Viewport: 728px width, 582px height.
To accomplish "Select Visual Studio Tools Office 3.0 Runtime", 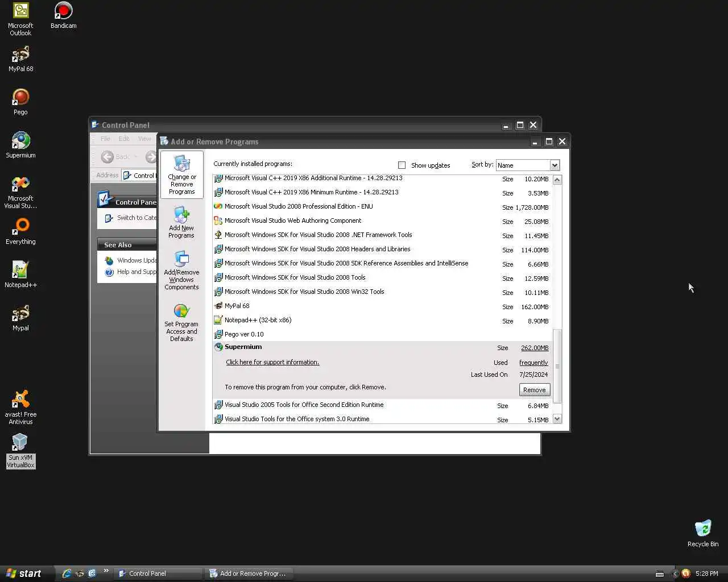I will pos(381,419).
